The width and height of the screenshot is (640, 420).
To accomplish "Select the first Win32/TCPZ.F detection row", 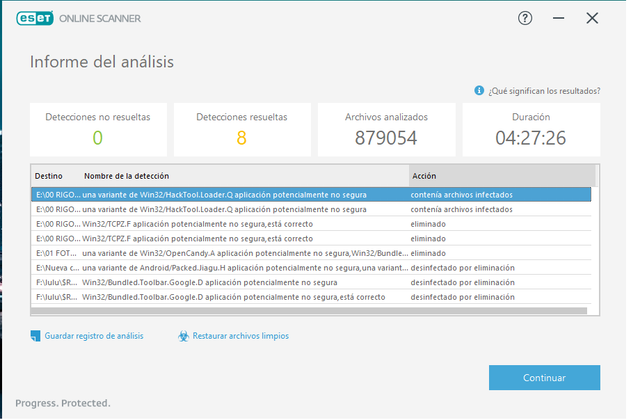I will coord(311,224).
